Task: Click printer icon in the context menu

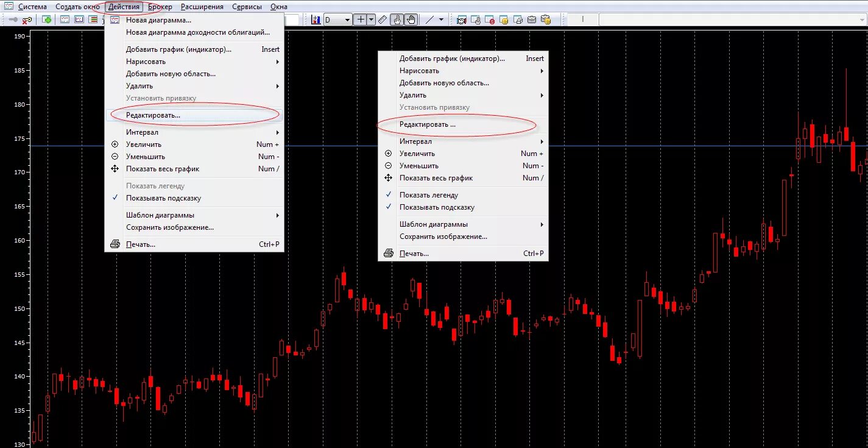Action: [x=389, y=254]
